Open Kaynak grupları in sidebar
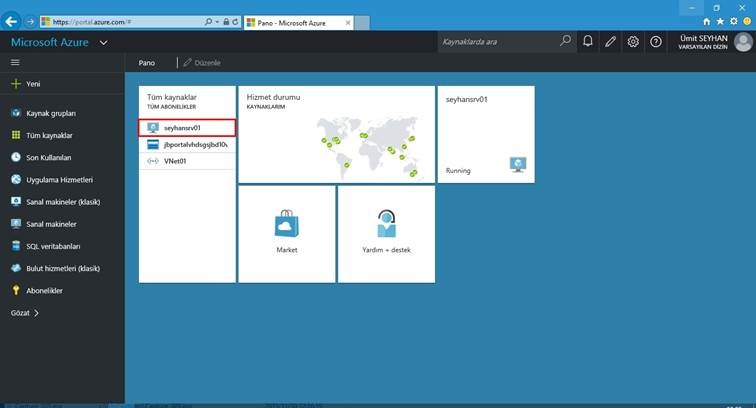This screenshot has width=756, height=408. click(62, 113)
